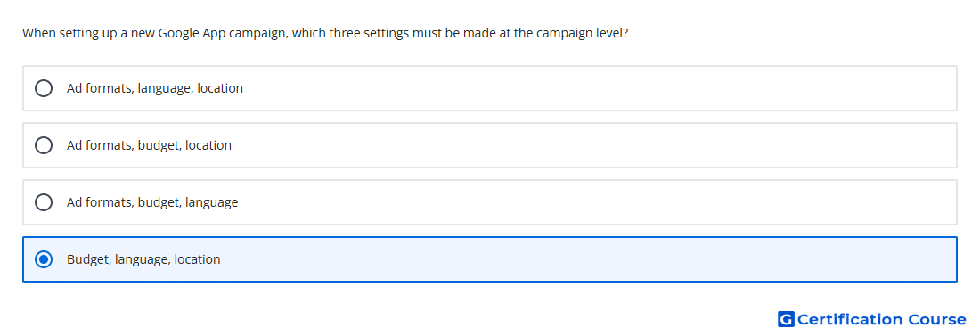The height and width of the screenshot is (336, 980).
Task: Click the 'Budget, language, location' label text
Action: (x=143, y=259)
